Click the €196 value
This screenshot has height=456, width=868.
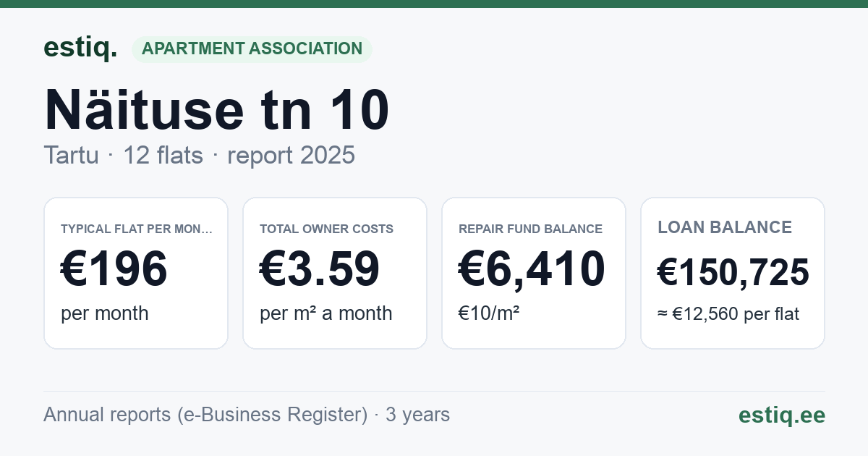(x=114, y=269)
